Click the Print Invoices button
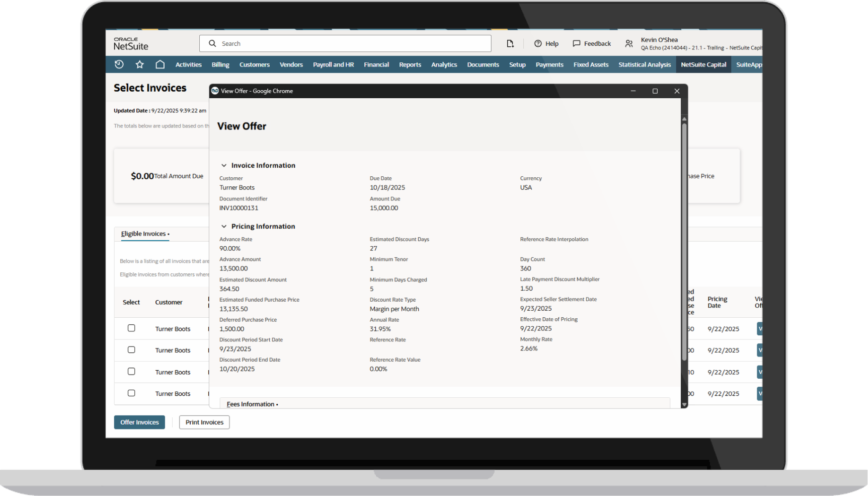 pos(204,422)
